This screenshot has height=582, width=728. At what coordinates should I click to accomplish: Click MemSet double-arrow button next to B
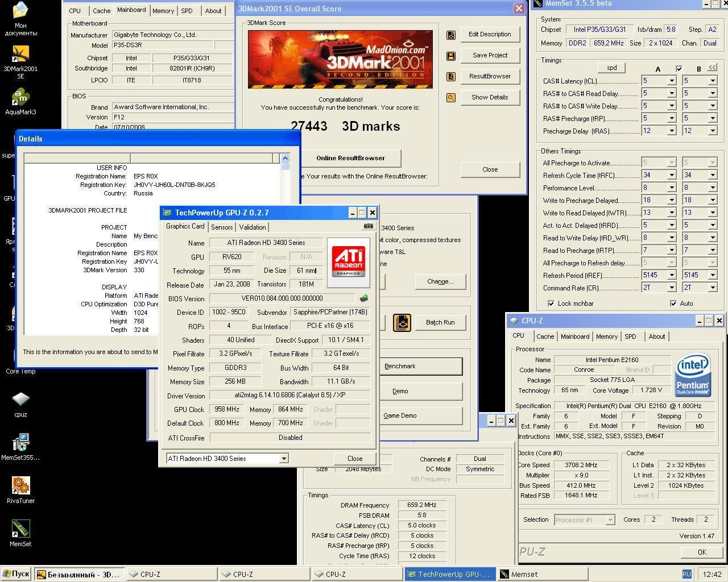coord(712,68)
